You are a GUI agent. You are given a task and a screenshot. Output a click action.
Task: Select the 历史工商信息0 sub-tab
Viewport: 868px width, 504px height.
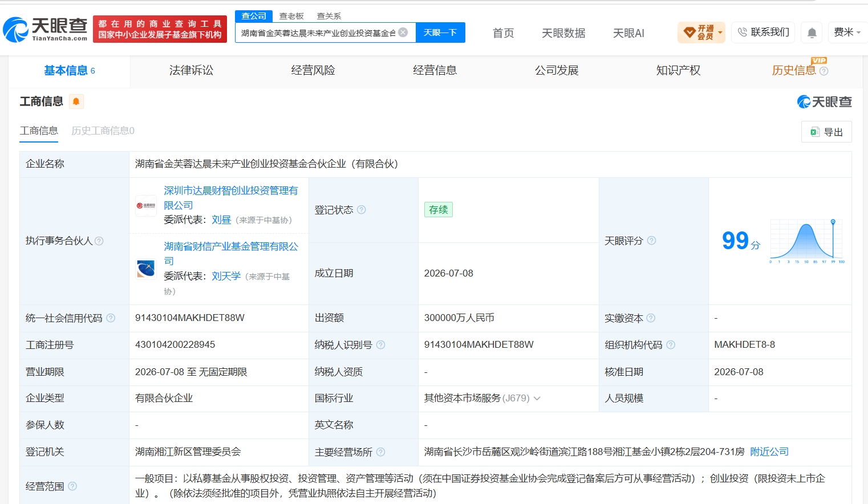[103, 131]
